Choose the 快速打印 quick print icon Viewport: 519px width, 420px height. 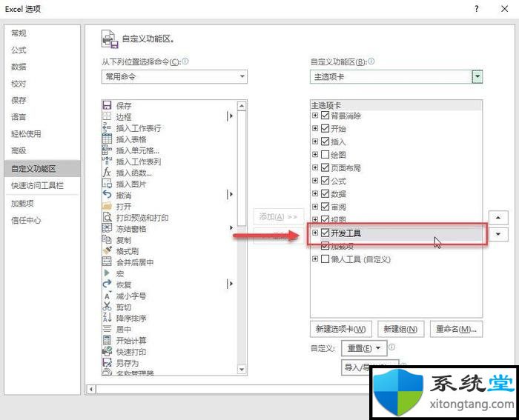point(107,352)
